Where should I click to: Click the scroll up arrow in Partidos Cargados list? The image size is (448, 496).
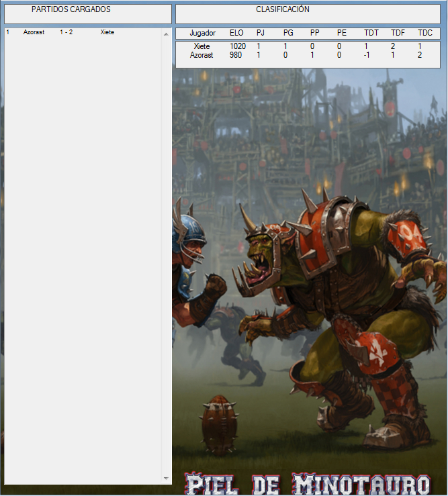(166, 34)
